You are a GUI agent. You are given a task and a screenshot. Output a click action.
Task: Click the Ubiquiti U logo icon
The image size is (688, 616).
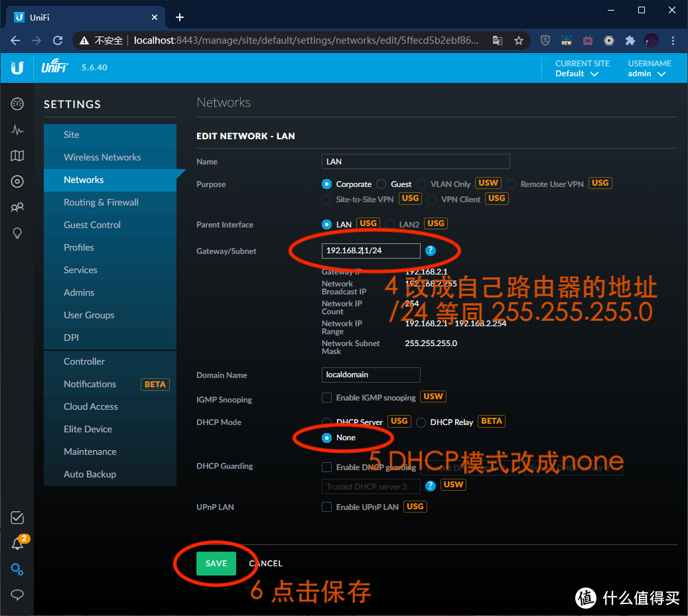click(x=17, y=68)
